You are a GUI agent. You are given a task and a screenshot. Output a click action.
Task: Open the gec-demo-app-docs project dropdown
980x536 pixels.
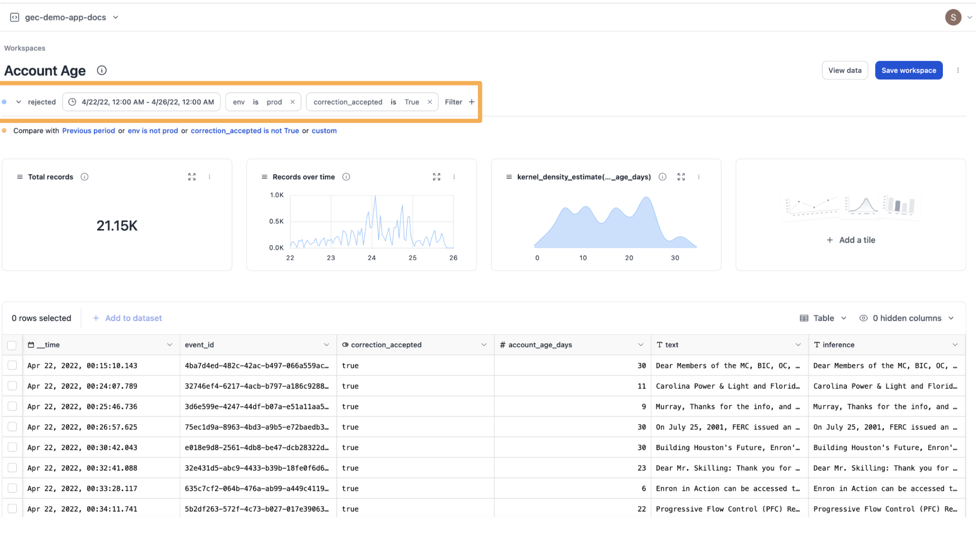click(x=116, y=17)
